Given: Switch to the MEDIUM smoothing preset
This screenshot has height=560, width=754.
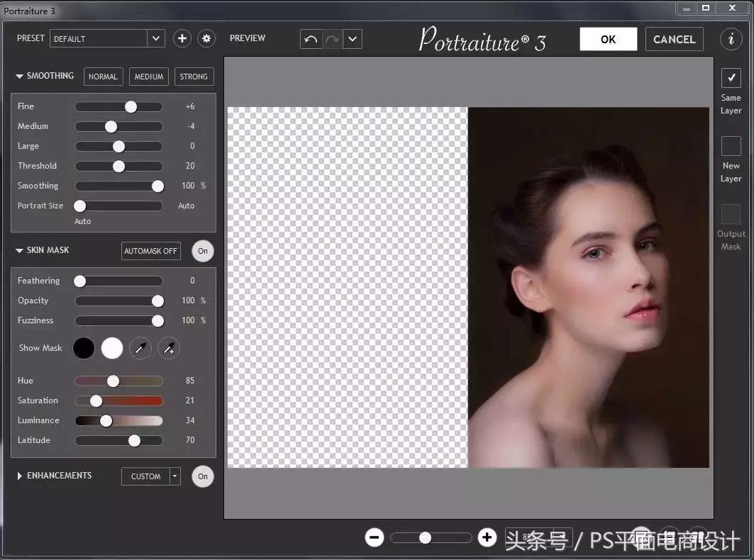Looking at the screenshot, I should point(148,76).
